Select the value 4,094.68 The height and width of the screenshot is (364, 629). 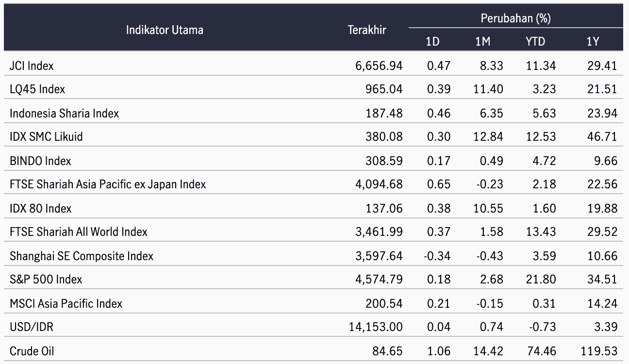tap(379, 184)
